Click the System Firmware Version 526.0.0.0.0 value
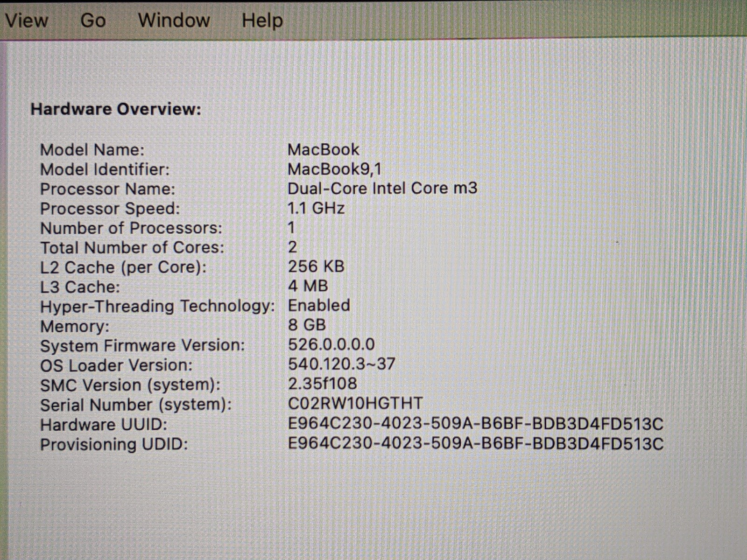This screenshot has width=747, height=560. click(331, 344)
